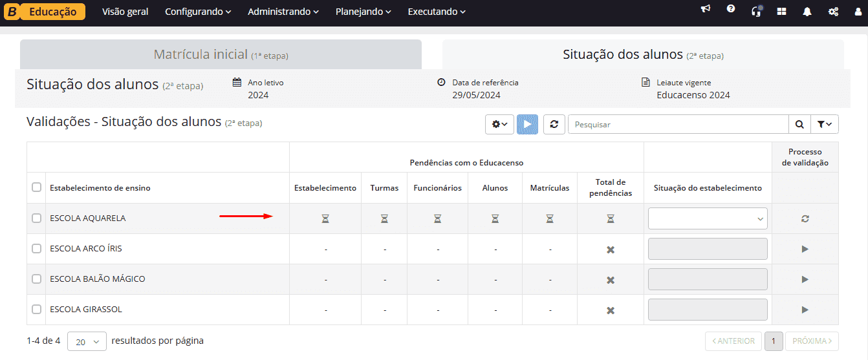Screen dimensions: 868x360
Task: Click hourglass in Funcionários column for AQUARELA
Action: pyautogui.click(x=437, y=219)
